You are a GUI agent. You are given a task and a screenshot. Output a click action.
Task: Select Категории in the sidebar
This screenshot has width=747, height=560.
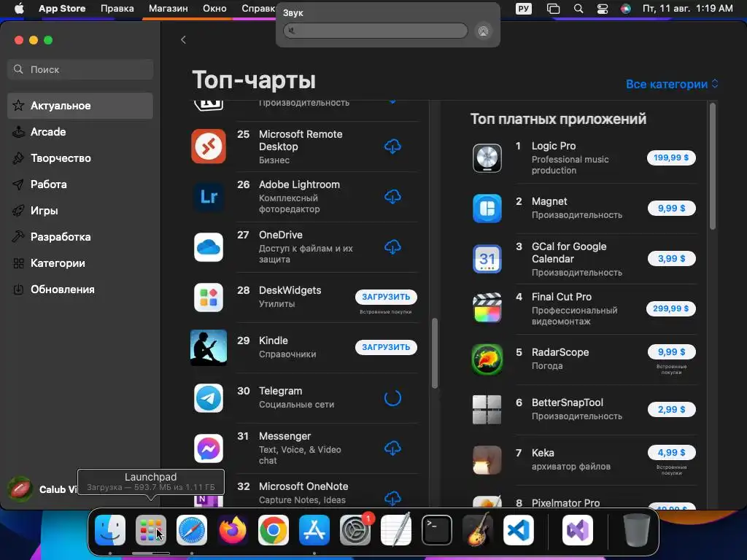point(80,262)
